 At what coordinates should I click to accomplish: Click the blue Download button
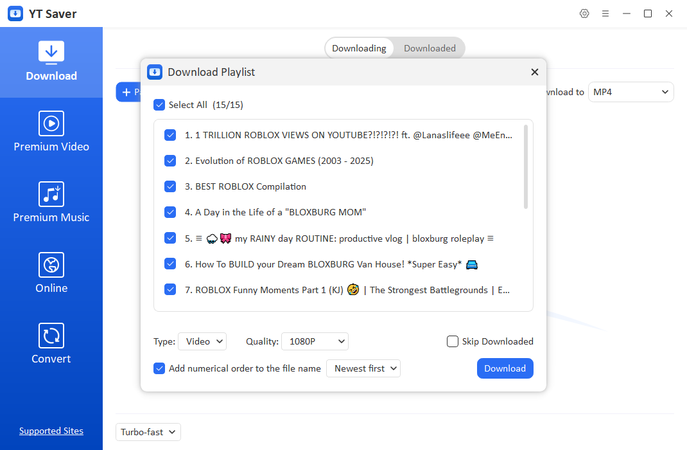click(505, 368)
